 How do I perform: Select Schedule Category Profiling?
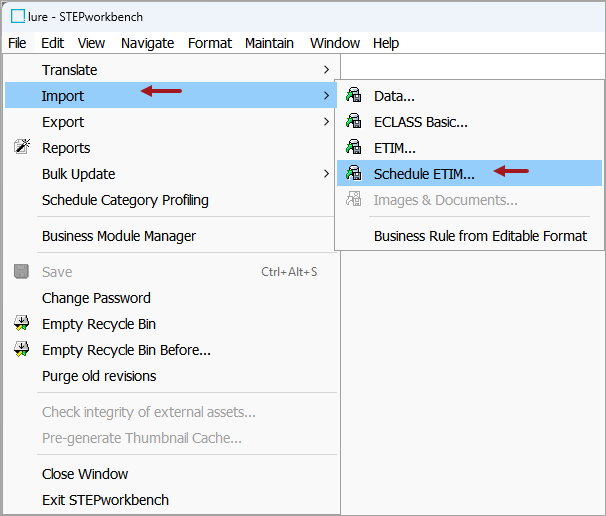pyautogui.click(x=171, y=200)
